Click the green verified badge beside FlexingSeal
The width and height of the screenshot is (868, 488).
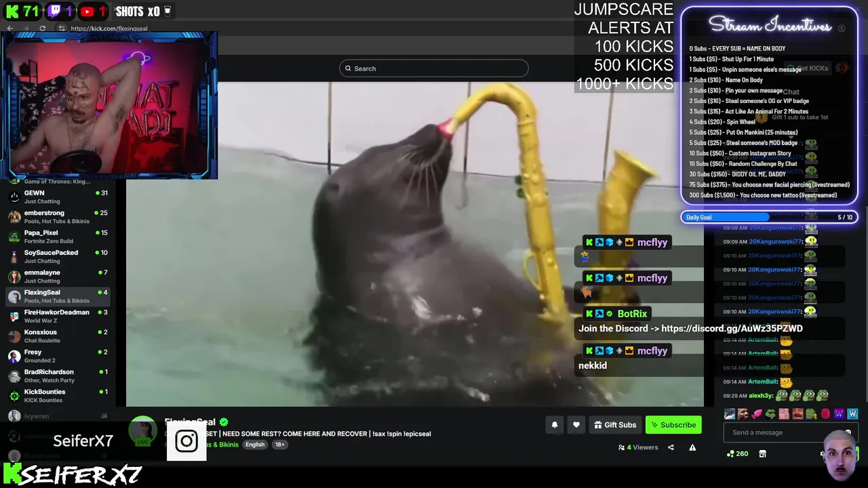point(224,422)
